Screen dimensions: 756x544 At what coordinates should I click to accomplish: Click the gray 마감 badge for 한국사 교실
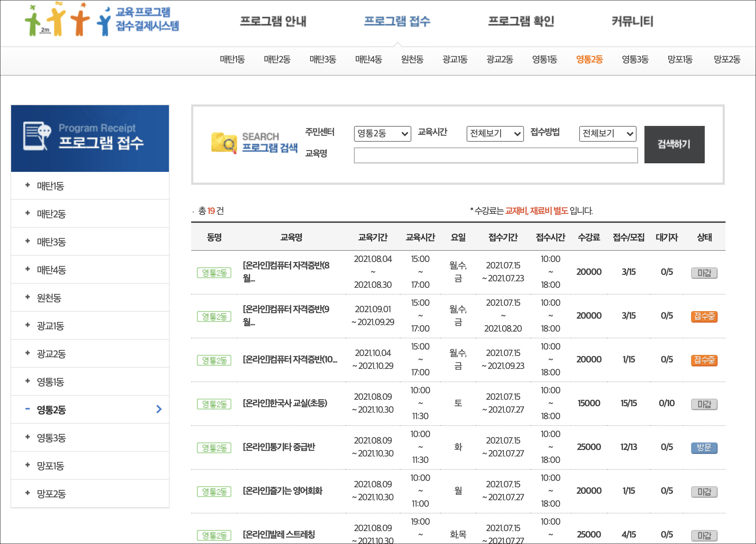(x=704, y=404)
